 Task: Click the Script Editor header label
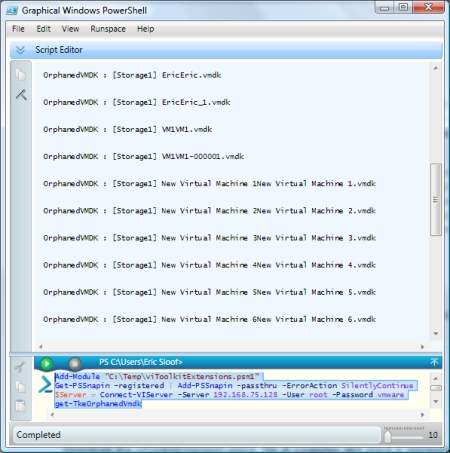coord(59,50)
